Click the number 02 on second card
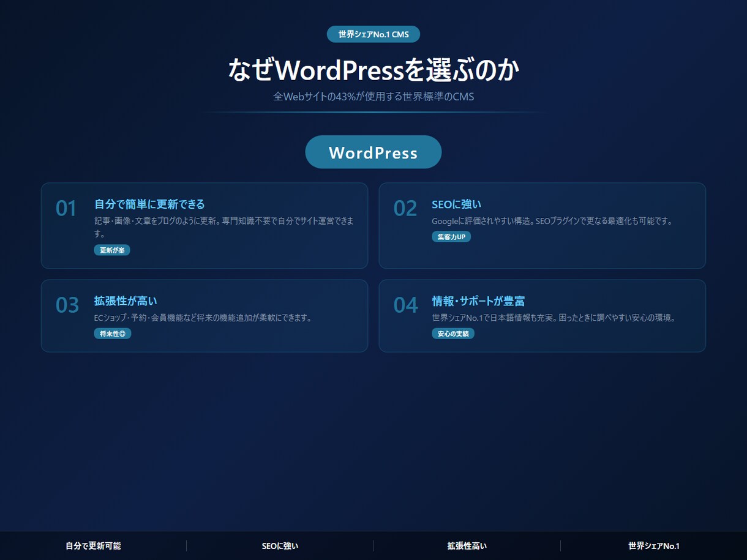Image resolution: width=747 pixels, height=560 pixels. click(405, 208)
